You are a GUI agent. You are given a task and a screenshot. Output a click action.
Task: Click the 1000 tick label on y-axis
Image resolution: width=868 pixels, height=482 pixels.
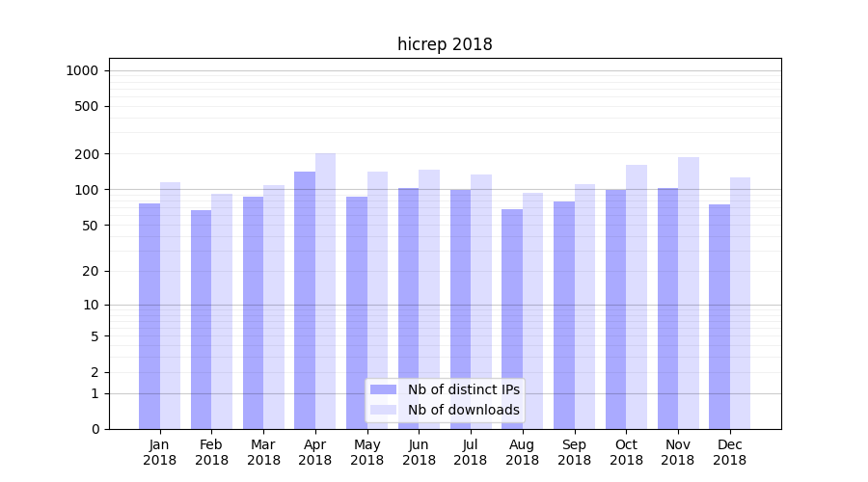coord(82,70)
